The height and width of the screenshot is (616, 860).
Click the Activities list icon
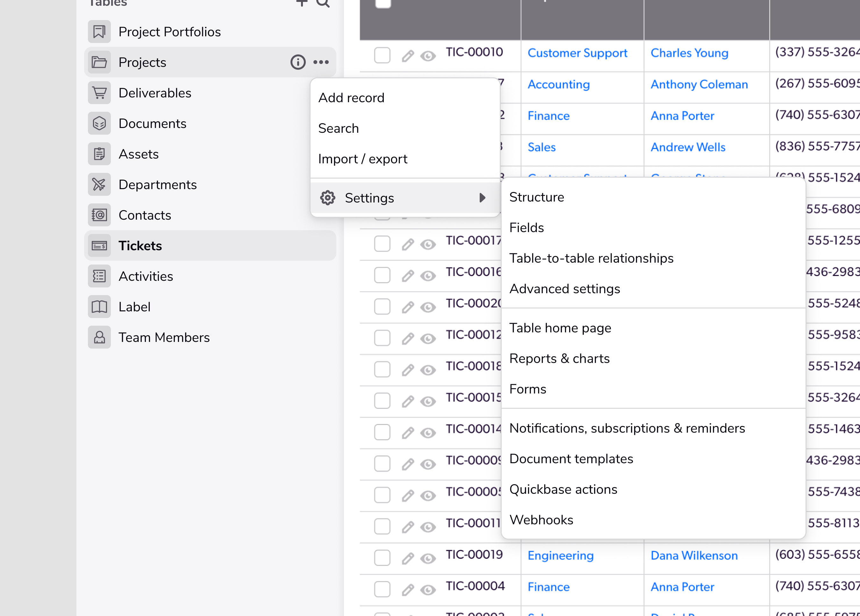point(99,276)
